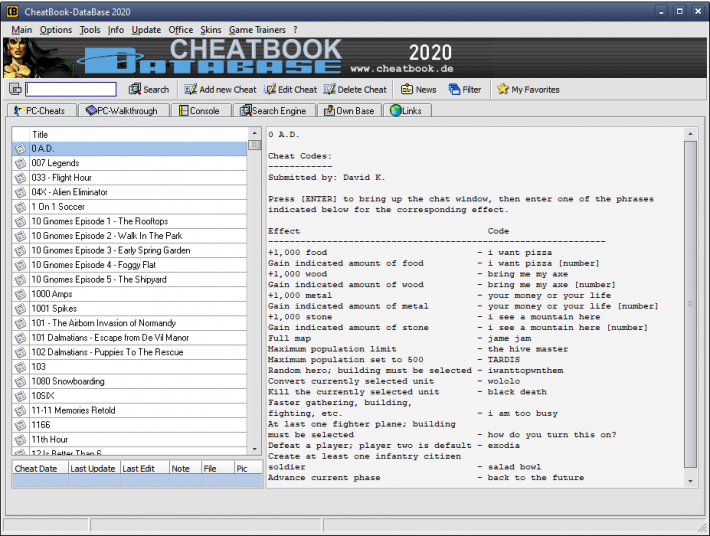Screen dimensions: 710x536
Task: Select 10 Gnomes Episode 2 - Walk In The Park
Action: [130, 235]
